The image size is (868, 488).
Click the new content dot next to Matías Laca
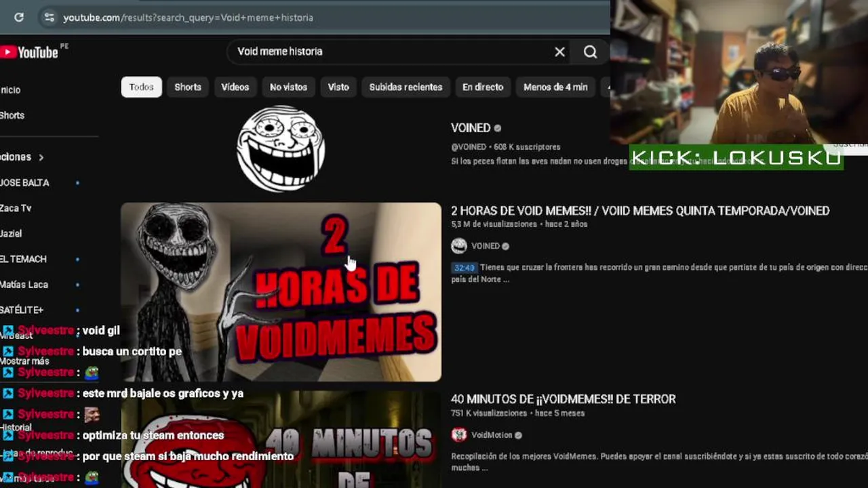point(77,285)
